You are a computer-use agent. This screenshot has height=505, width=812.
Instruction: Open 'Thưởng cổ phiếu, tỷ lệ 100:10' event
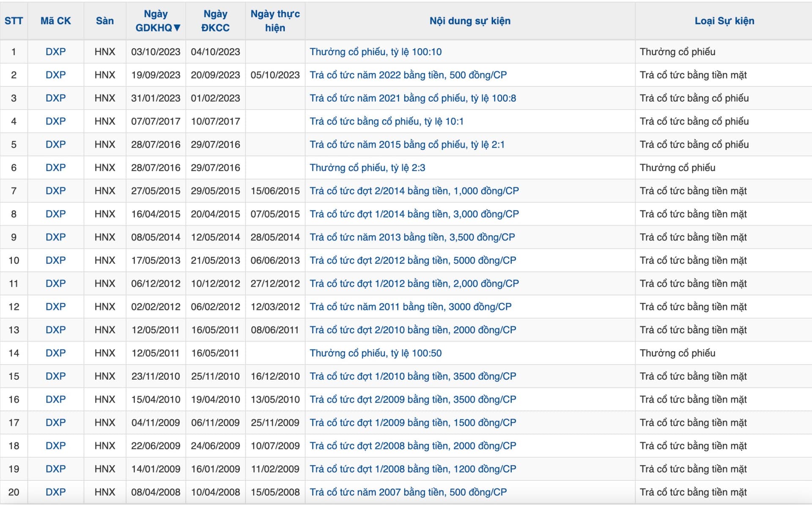click(375, 52)
